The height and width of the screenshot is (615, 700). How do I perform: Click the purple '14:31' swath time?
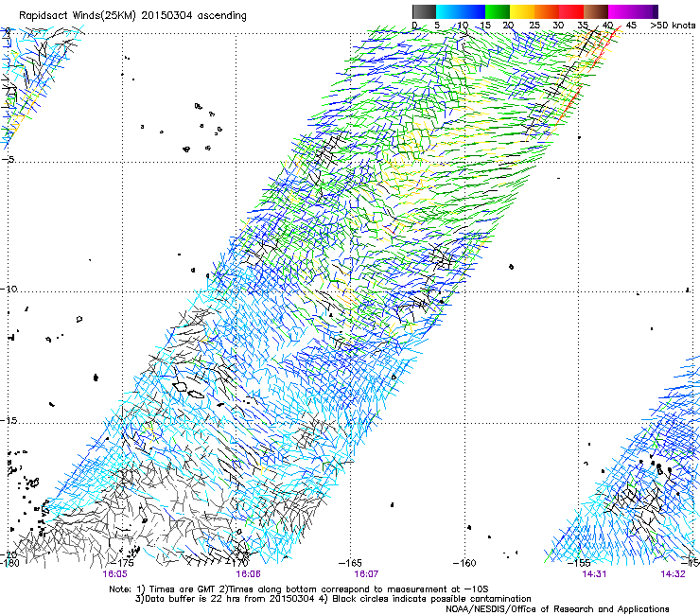594,574
